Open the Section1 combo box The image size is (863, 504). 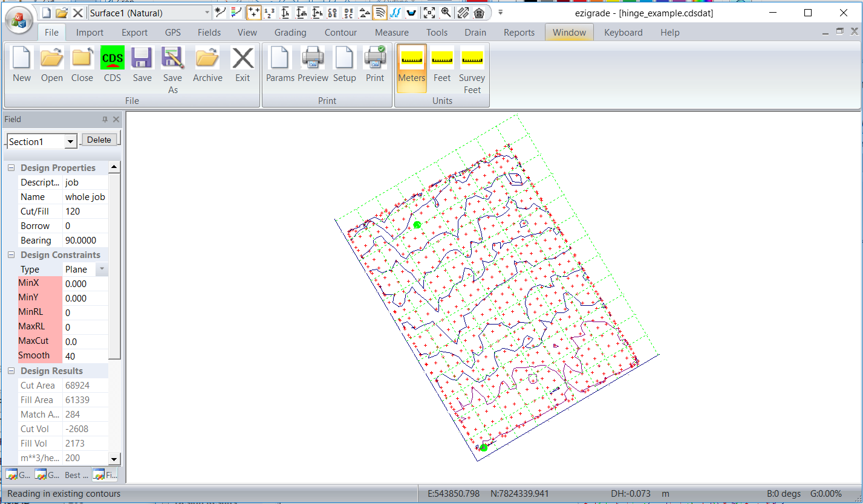point(71,142)
